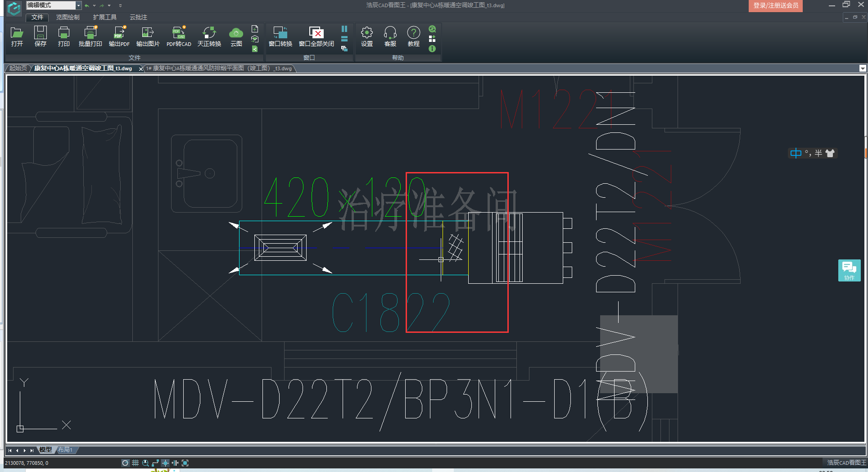Tile windows horizontally icon in 窗口 group

point(344,39)
